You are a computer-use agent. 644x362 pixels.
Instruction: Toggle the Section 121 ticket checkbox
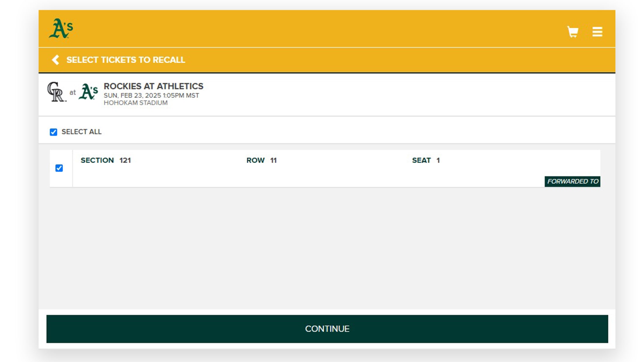click(x=60, y=168)
